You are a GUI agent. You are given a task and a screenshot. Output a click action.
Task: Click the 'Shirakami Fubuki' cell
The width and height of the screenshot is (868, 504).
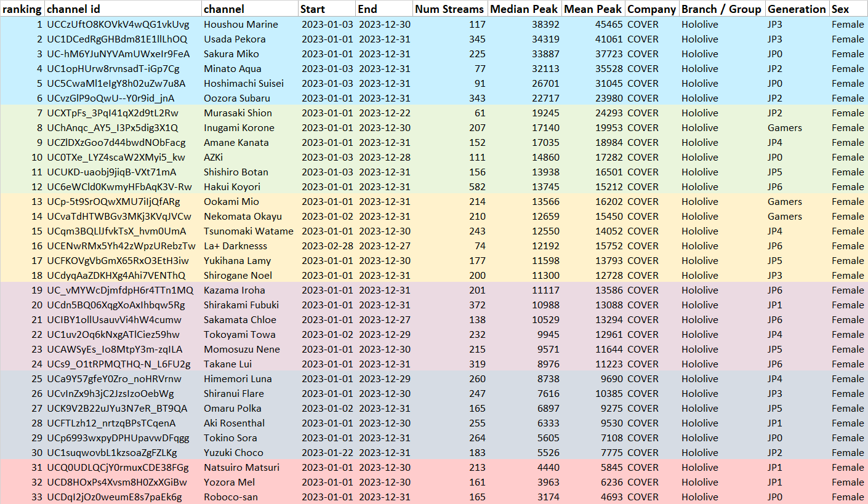250,305
